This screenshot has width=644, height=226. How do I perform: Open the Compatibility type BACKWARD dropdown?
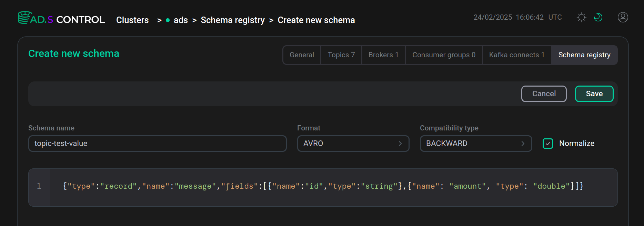(x=476, y=144)
